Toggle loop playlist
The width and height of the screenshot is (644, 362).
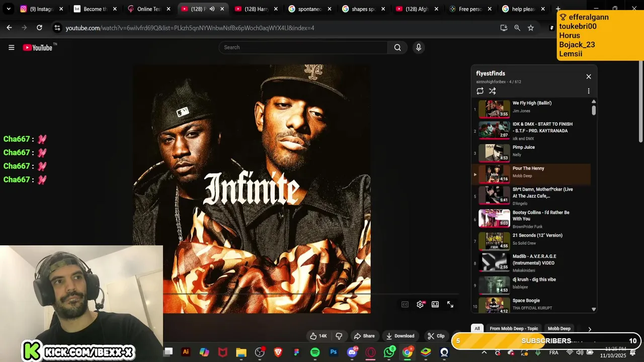[x=480, y=91]
